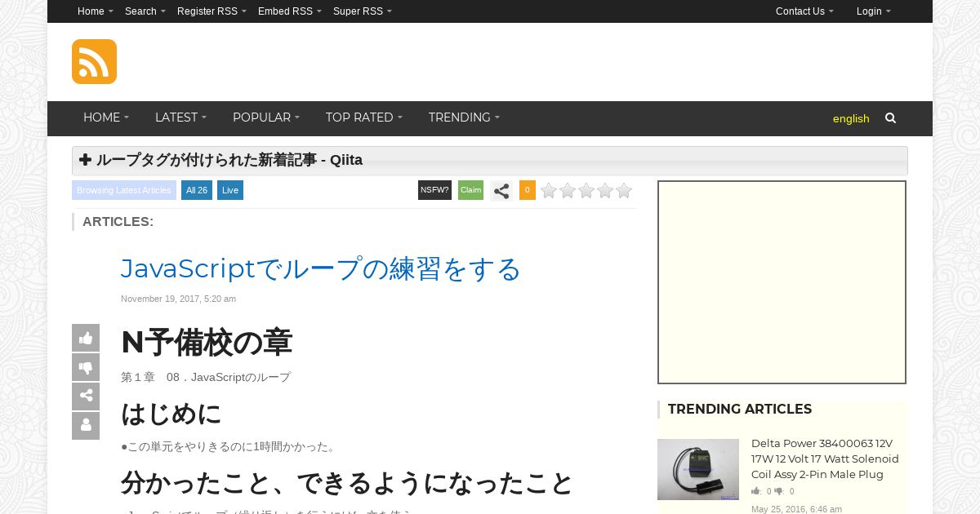
Task: Expand the Home dropdown in top bar
Action: point(96,11)
